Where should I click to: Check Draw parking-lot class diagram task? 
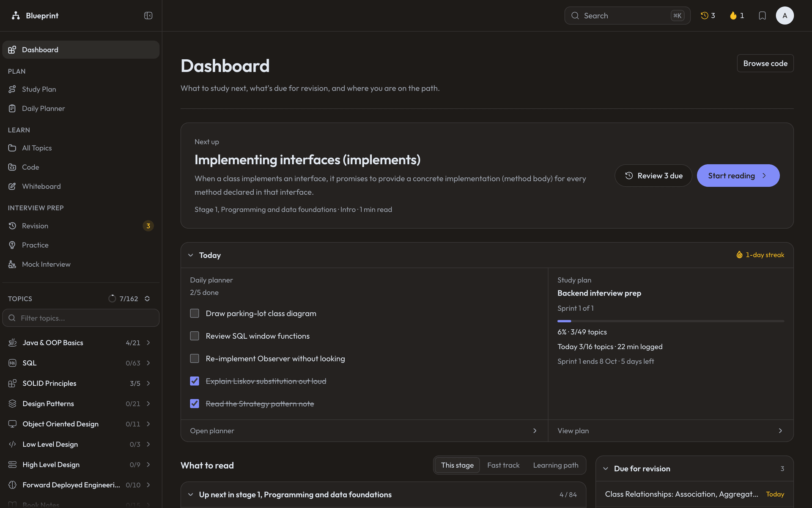pos(195,313)
